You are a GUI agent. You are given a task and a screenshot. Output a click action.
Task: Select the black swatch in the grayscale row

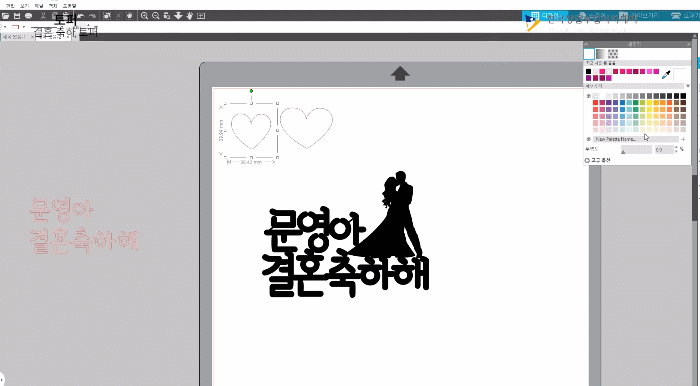[x=683, y=96]
